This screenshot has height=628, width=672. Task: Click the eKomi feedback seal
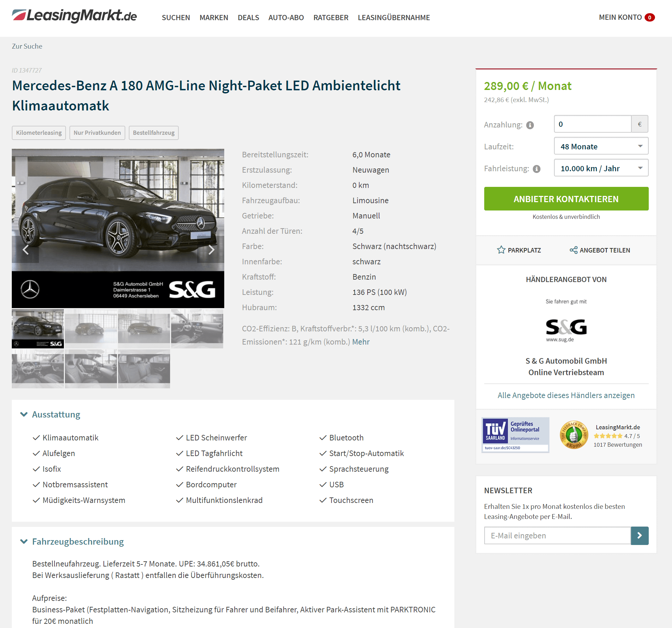[x=574, y=435]
